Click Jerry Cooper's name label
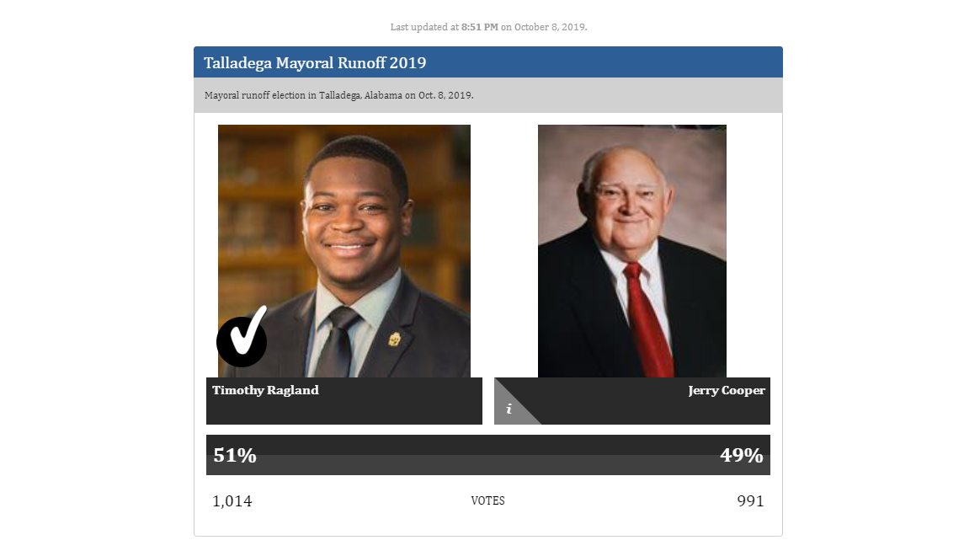The width and height of the screenshot is (980, 551). pyautogui.click(x=726, y=390)
